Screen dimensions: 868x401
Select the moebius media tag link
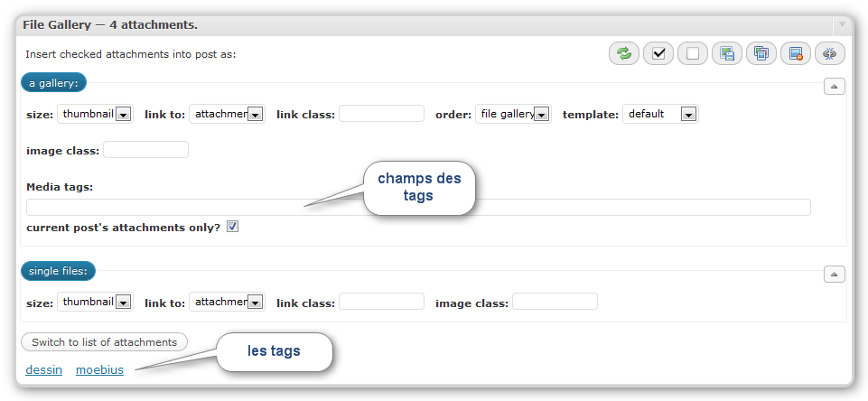[99, 370]
